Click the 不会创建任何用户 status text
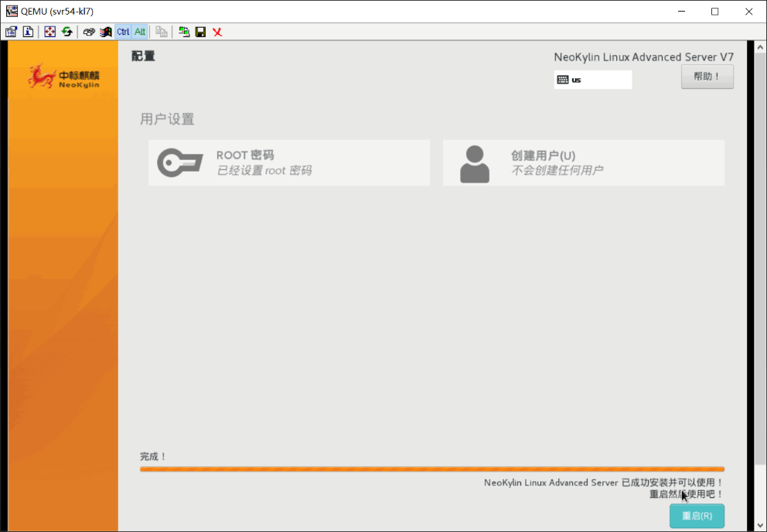The height and width of the screenshot is (532, 767). [x=557, y=170]
